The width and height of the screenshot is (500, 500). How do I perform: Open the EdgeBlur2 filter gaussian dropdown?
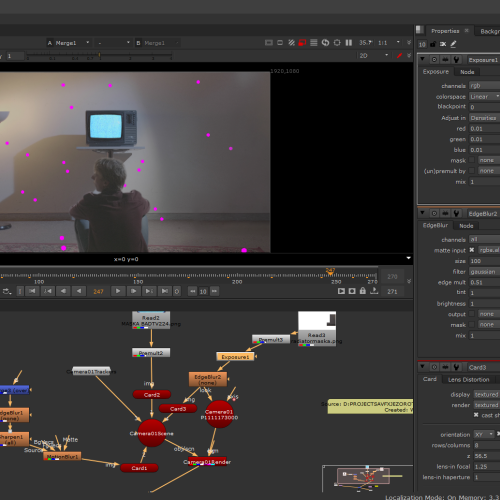pyautogui.click(x=484, y=272)
